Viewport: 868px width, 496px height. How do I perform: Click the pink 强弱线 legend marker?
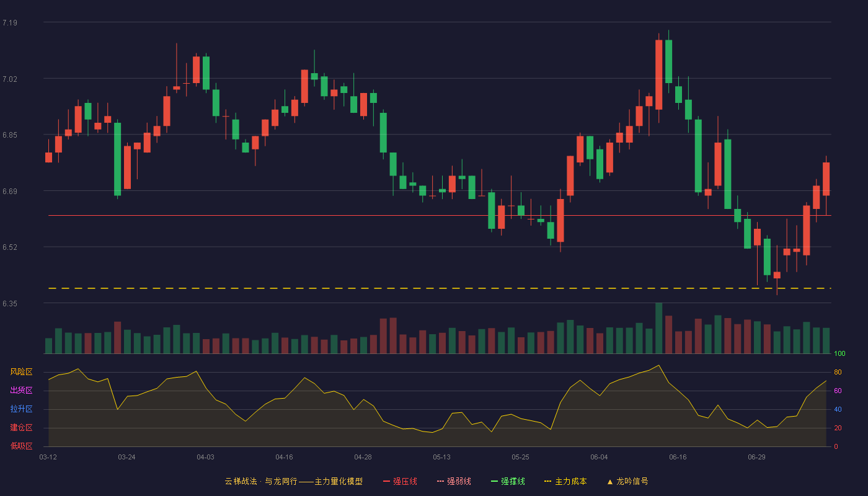[440, 481]
